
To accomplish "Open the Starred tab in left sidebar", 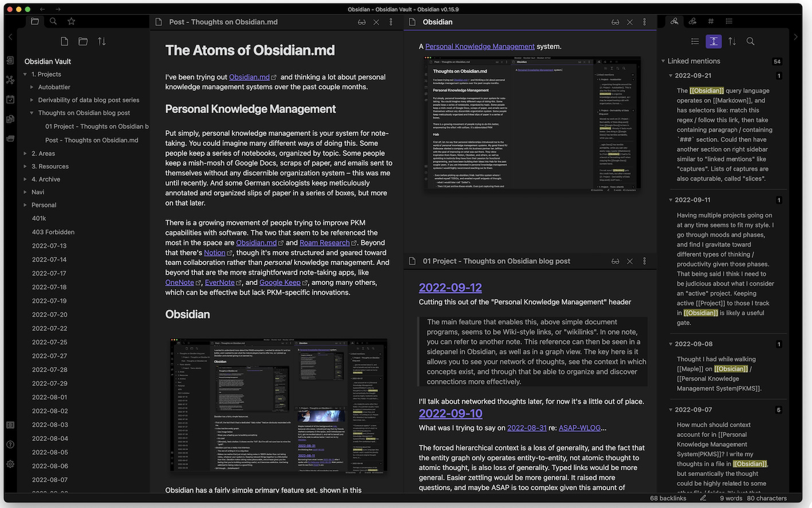I will click(71, 22).
